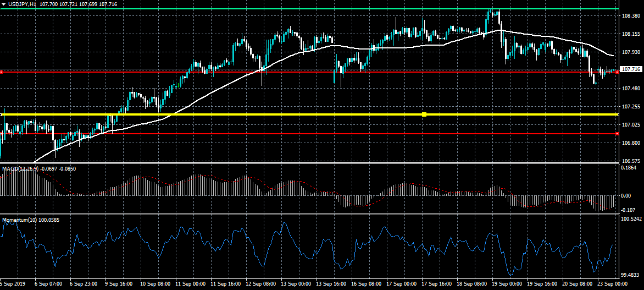Screen dimensions: 644x290
Task: Click the 106.800 price scale label
Action: (631, 143)
